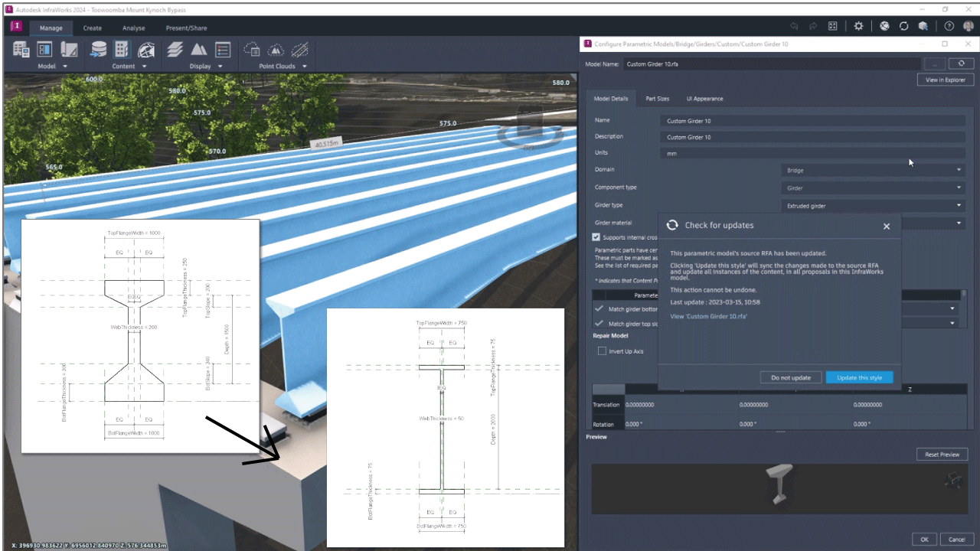Viewport: 980px width, 551px height.
Task: Click the fit-to-view square icon in top bar
Action: (833, 26)
